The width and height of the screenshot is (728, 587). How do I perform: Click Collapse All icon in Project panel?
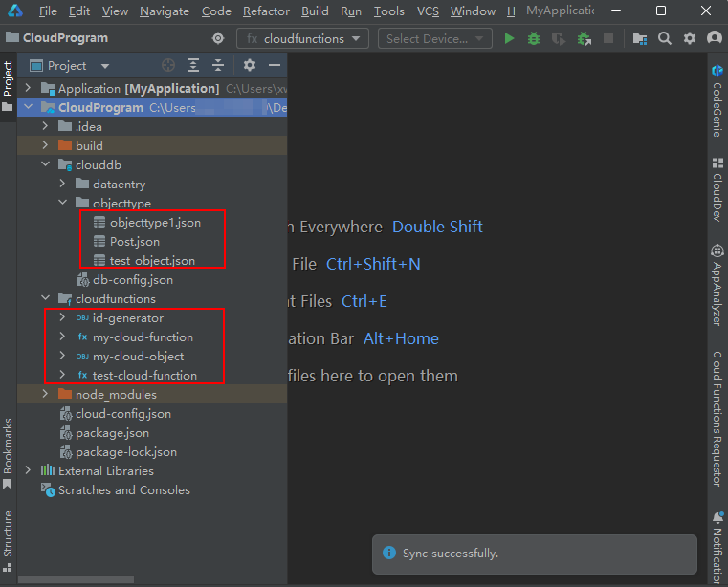(218, 66)
